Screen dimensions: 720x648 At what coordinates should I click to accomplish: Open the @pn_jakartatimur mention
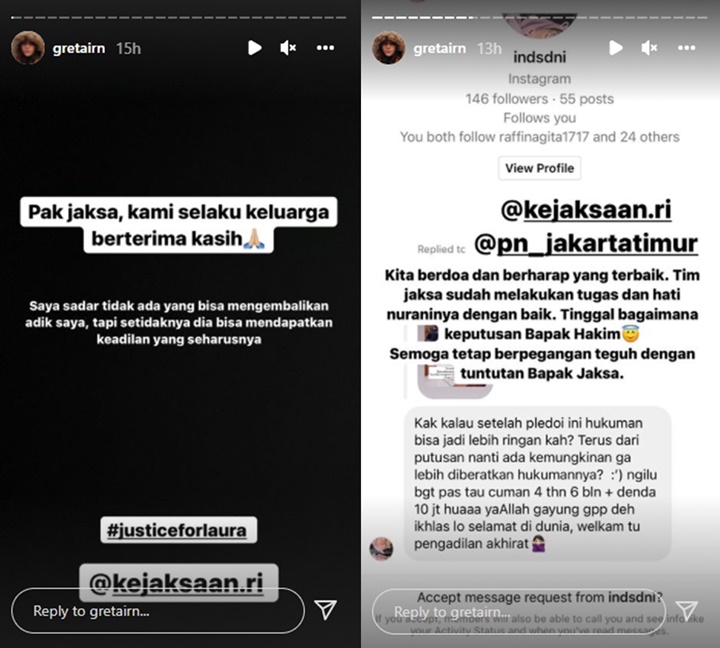(586, 243)
